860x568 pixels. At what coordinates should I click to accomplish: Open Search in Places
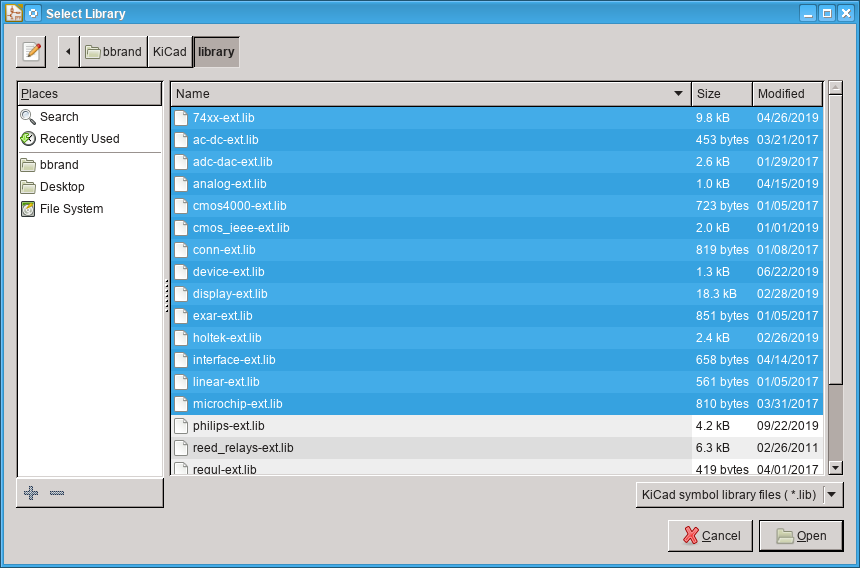point(90,117)
